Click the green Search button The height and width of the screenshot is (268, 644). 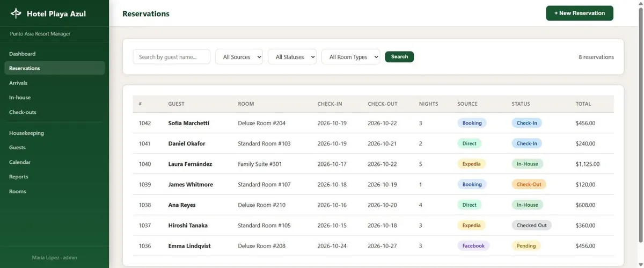pyautogui.click(x=399, y=56)
